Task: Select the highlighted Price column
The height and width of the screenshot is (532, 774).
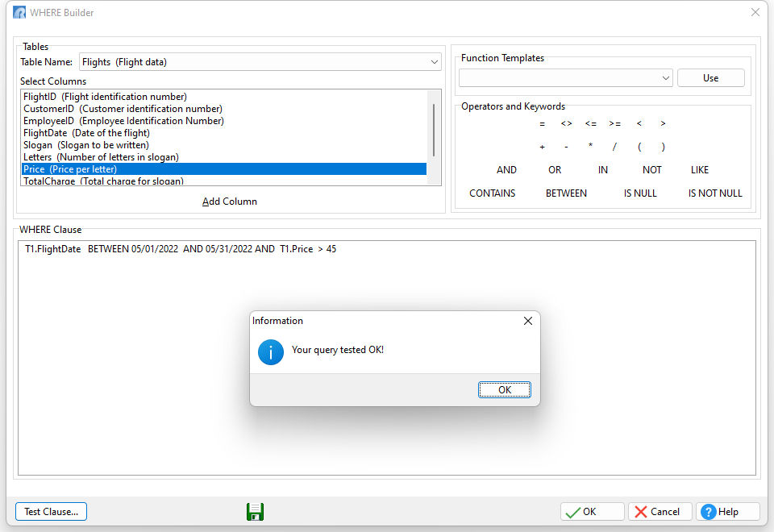Action: click(x=224, y=169)
